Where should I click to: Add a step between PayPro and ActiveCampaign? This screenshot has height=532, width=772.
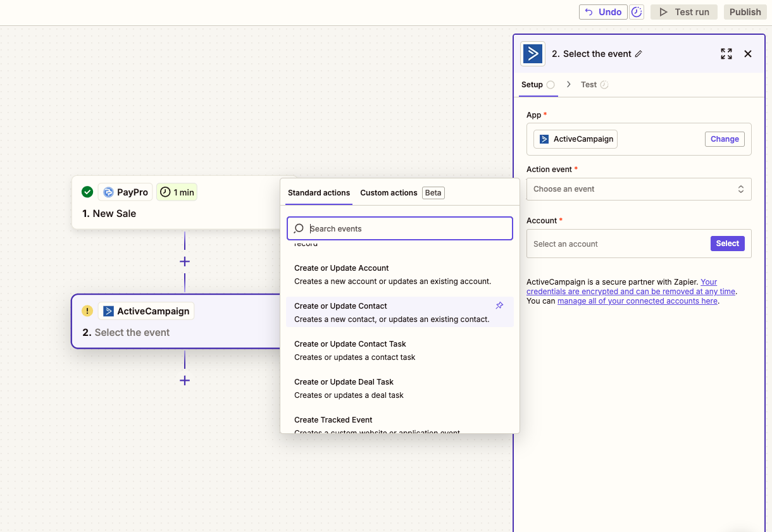[x=185, y=261]
